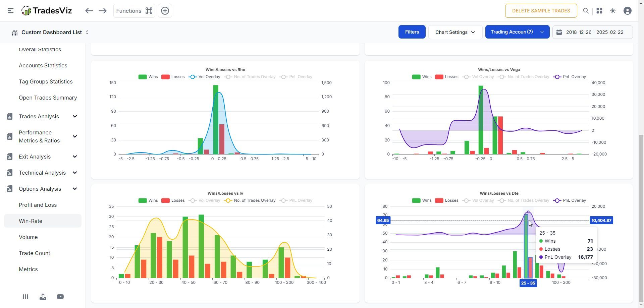The height and width of the screenshot is (308, 644).
Task: Open Tag Groups Statistics page
Action: 46,81
